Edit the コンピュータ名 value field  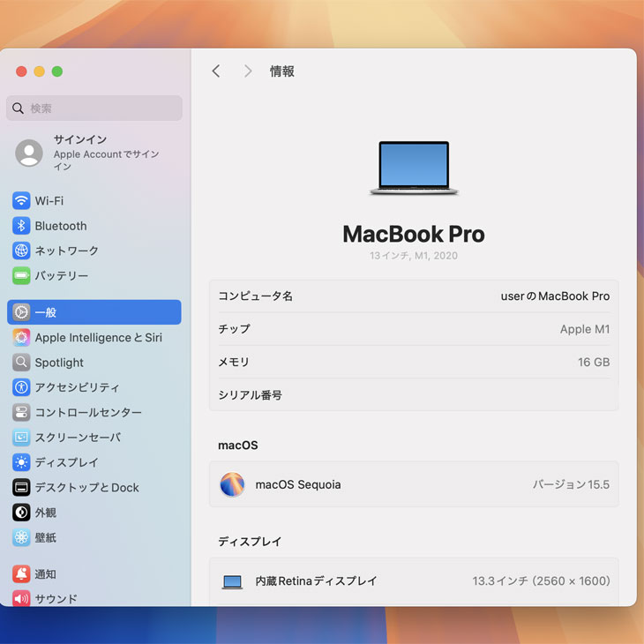tap(554, 296)
